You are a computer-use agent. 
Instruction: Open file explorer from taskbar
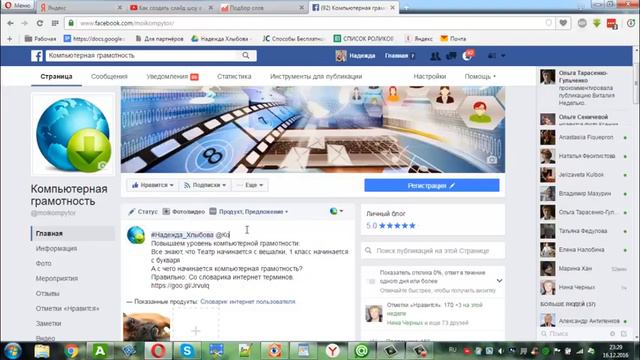pos(42,351)
